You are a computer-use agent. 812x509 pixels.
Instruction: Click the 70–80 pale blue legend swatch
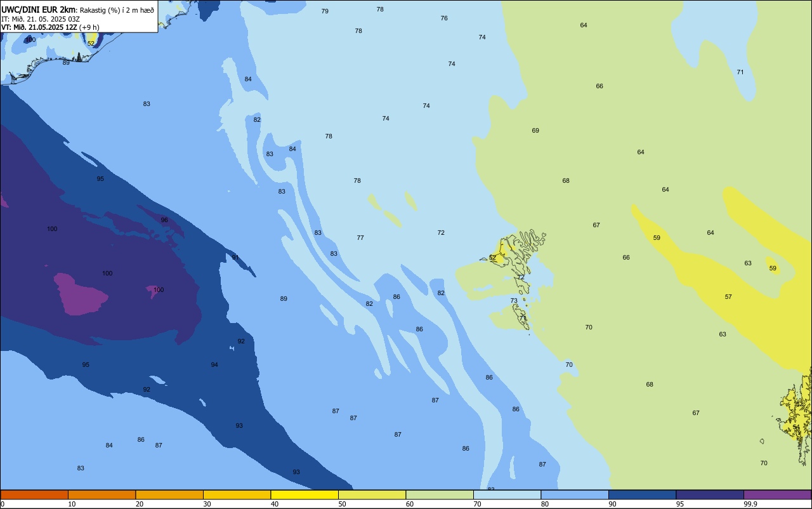(x=507, y=494)
